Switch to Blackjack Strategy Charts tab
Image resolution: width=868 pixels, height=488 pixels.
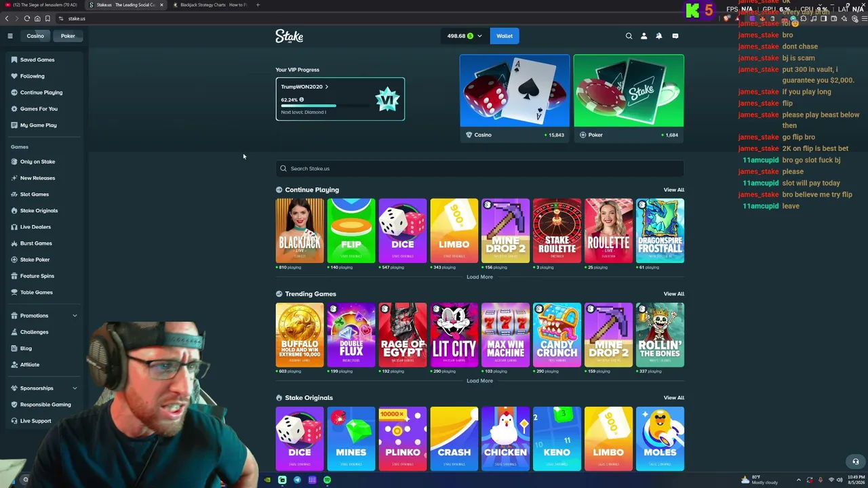click(x=210, y=5)
